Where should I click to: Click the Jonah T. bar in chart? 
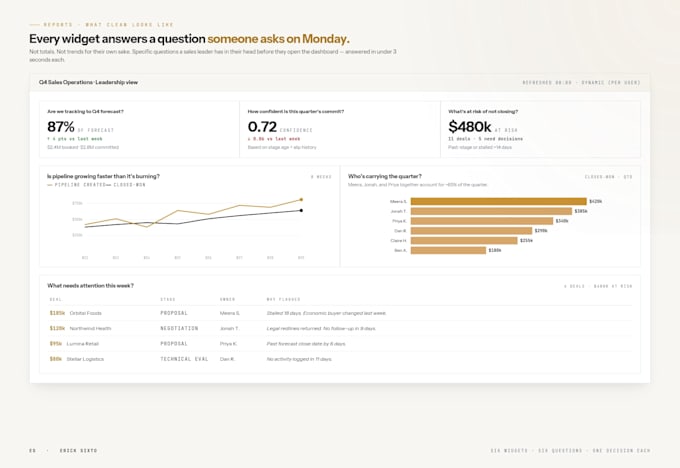[x=491, y=211]
